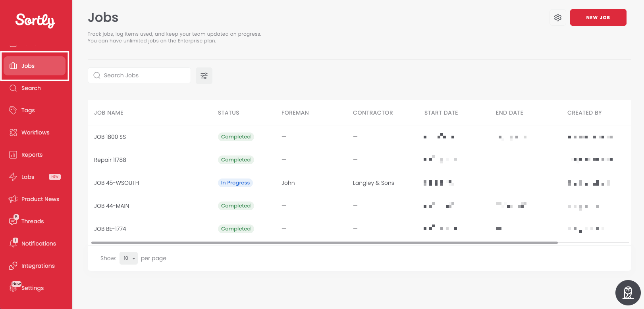The height and width of the screenshot is (309, 644).
Task: Select the Integrations menu label
Action: (38, 266)
